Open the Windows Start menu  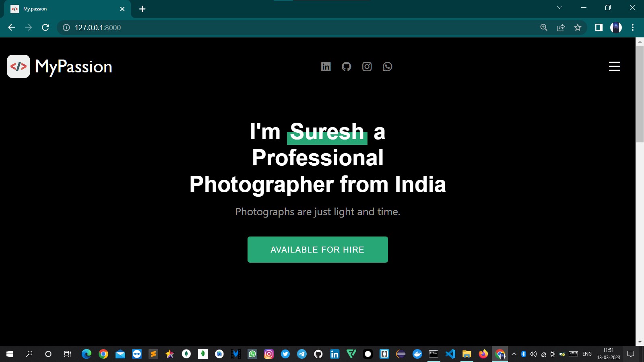coord(10,354)
